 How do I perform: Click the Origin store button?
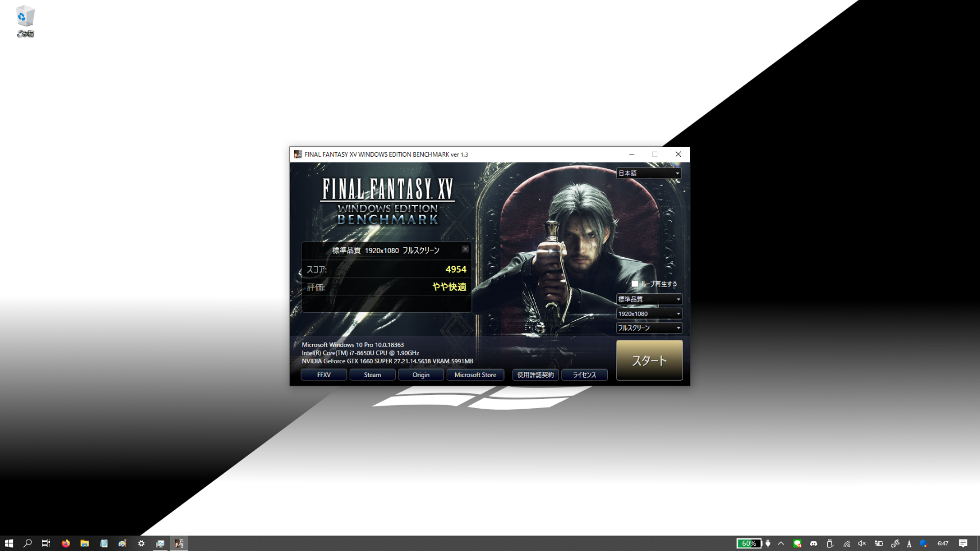click(421, 375)
